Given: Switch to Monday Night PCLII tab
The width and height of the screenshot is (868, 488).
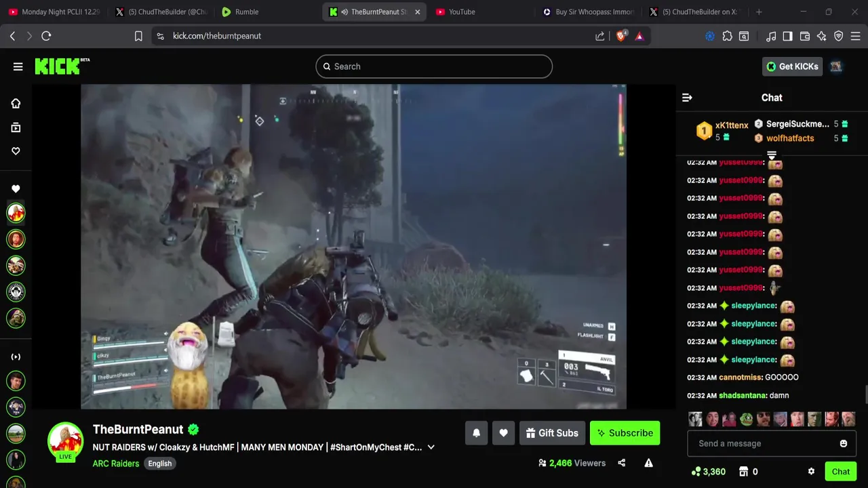Looking at the screenshot, I should (54, 12).
